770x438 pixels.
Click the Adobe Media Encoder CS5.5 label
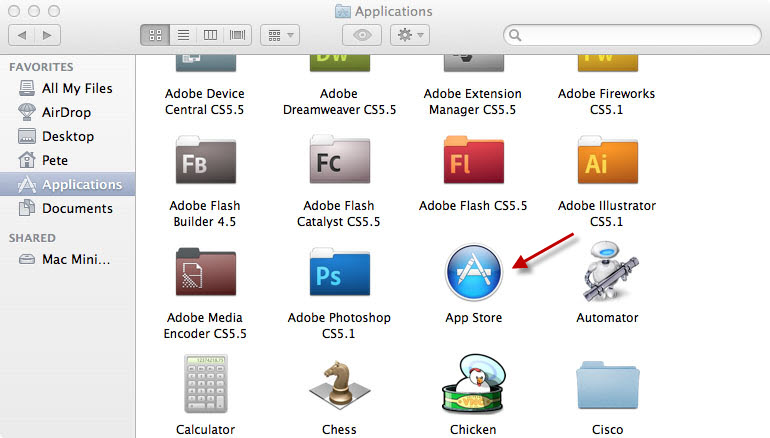pos(205,326)
